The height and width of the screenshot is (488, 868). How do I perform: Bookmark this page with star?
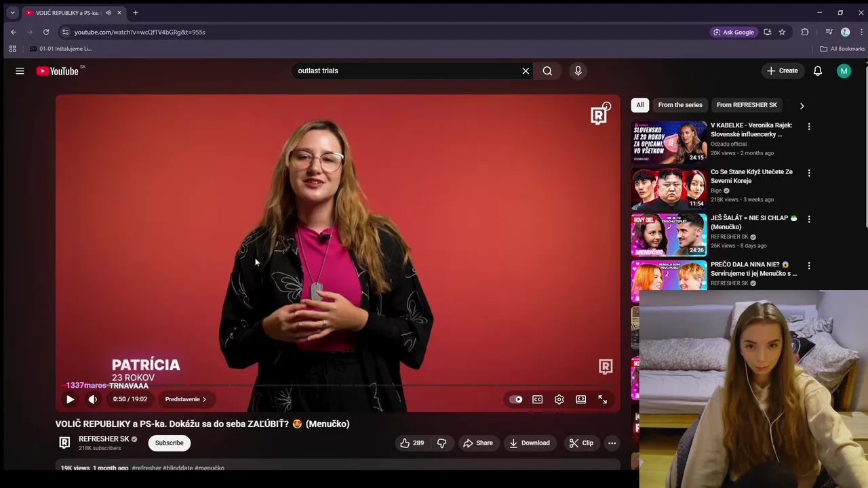(x=782, y=32)
